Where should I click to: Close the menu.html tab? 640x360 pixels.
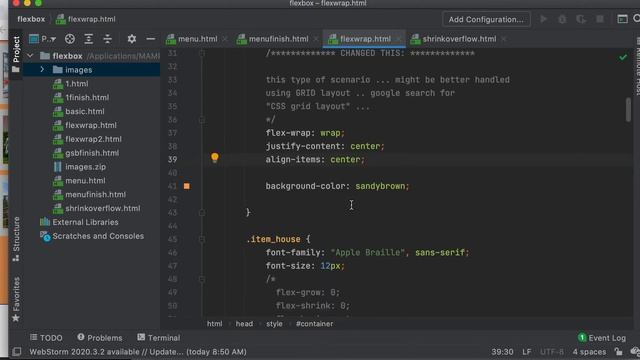(224, 39)
